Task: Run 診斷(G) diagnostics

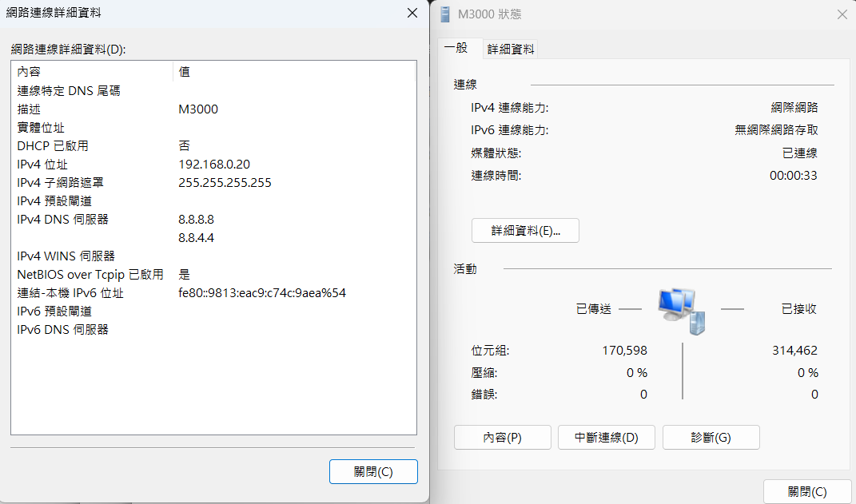Action: point(711,438)
